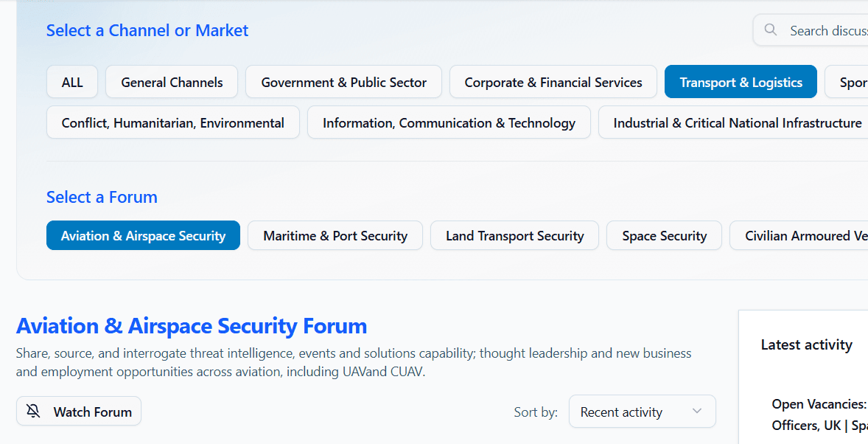This screenshot has width=868, height=444.
Task: Enable the Information, Communication & Technology filter
Action: point(449,122)
